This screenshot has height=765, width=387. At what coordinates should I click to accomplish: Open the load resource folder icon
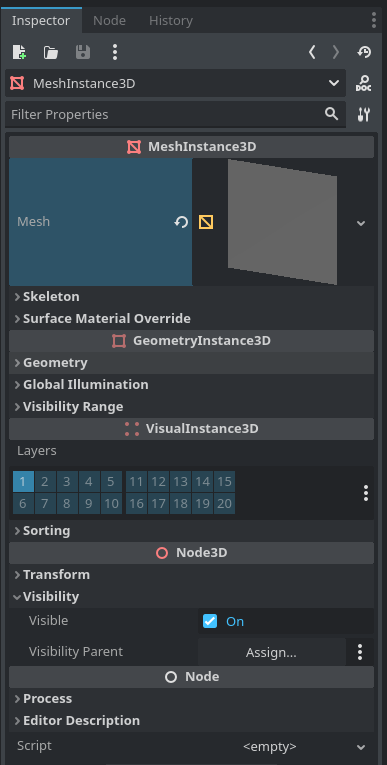click(x=51, y=52)
